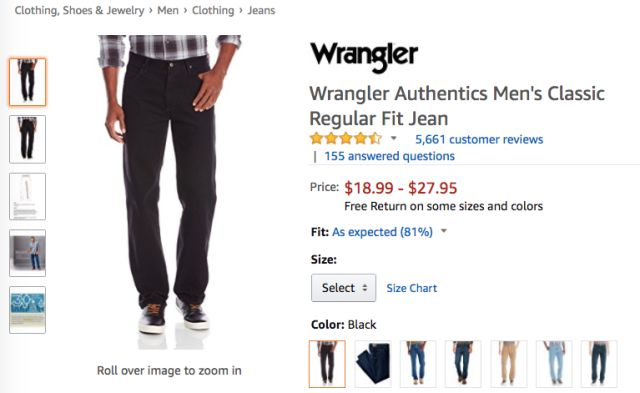Go to the Jeans breadcrumb category
Image resolution: width=640 pixels, height=393 pixels.
coord(261,10)
